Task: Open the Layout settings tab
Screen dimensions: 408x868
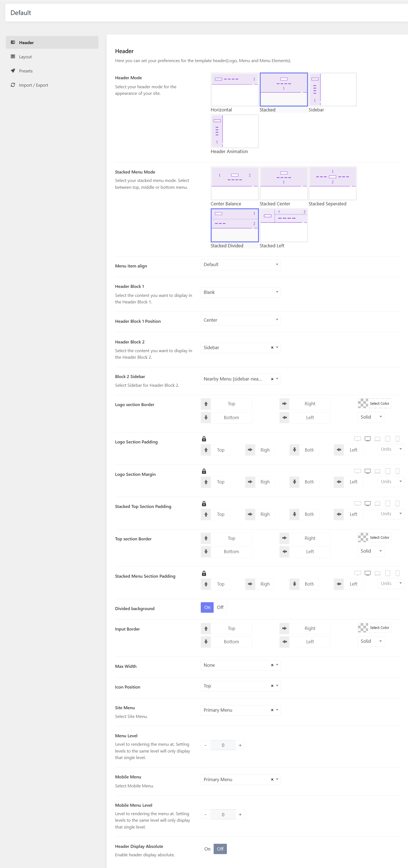Action: (x=25, y=57)
